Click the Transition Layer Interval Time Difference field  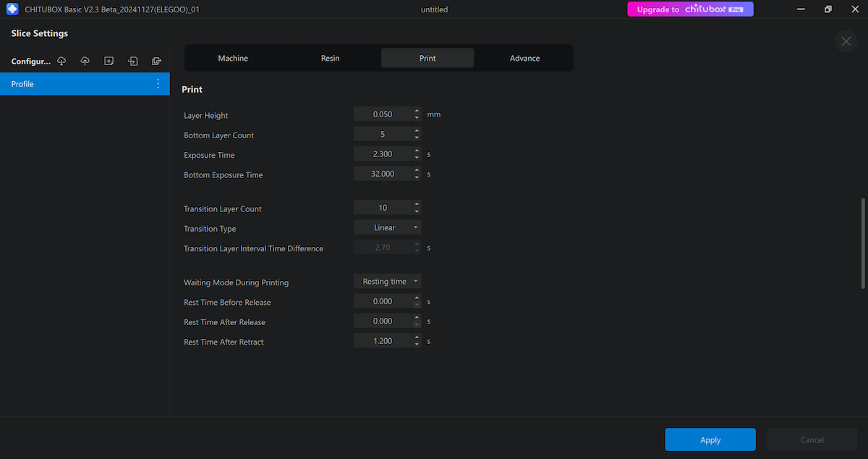click(x=383, y=247)
